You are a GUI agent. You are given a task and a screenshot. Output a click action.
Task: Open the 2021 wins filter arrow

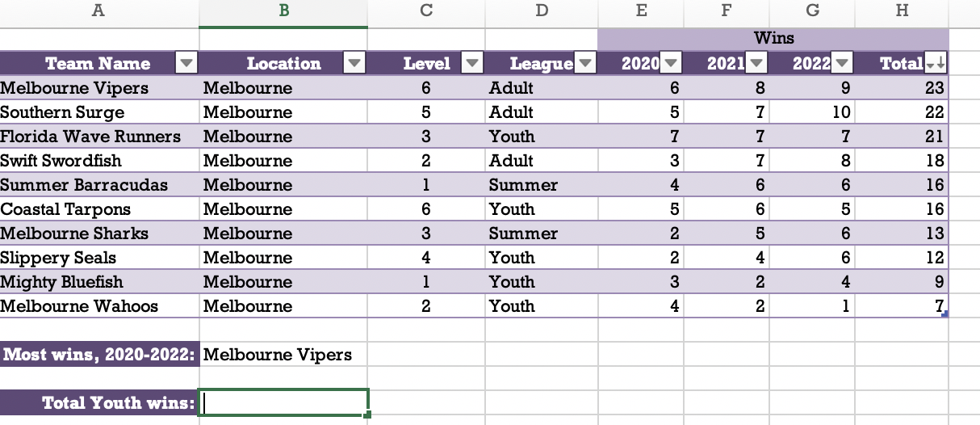(x=756, y=64)
